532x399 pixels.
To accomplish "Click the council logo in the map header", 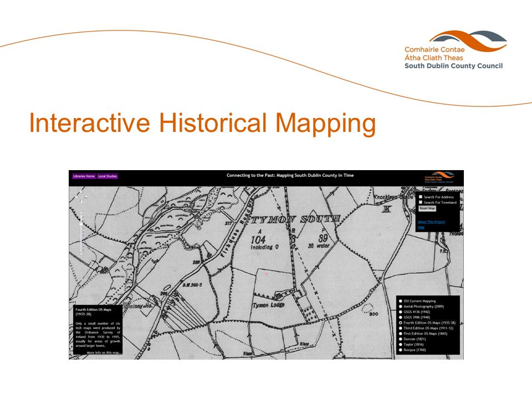I will coord(439,177).
